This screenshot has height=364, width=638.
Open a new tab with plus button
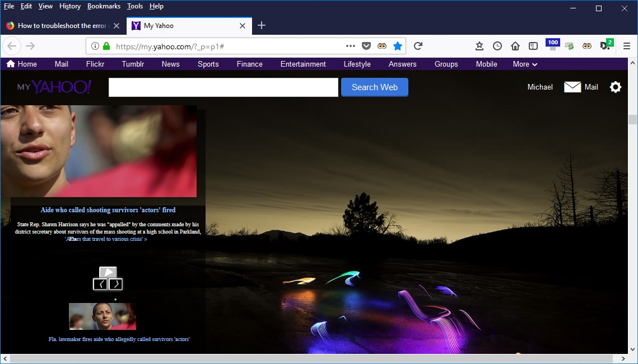click(x=262, y=26)
